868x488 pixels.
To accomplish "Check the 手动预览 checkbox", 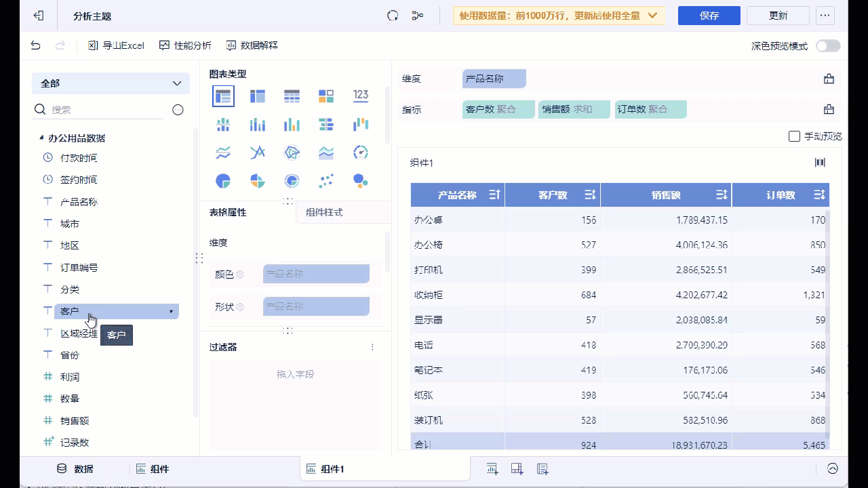I will (x=795, y=136).
